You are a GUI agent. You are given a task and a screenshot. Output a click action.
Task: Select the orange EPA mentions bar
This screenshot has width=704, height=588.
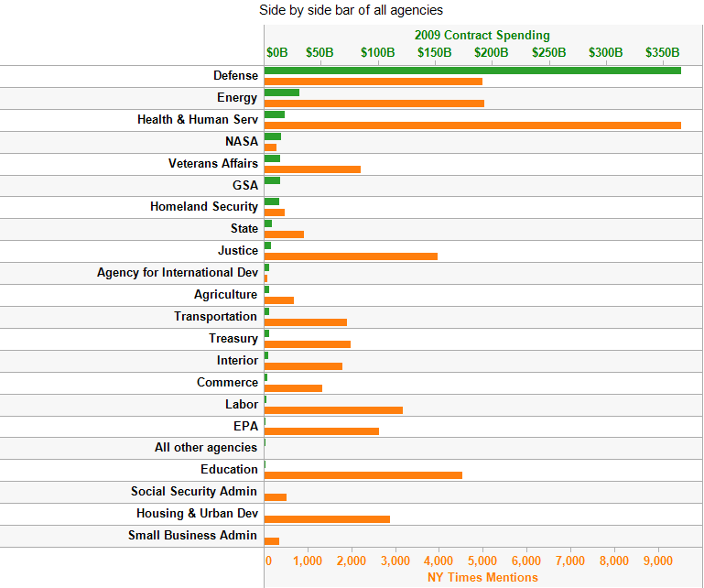pyautogui.click(x=321, y=431)
